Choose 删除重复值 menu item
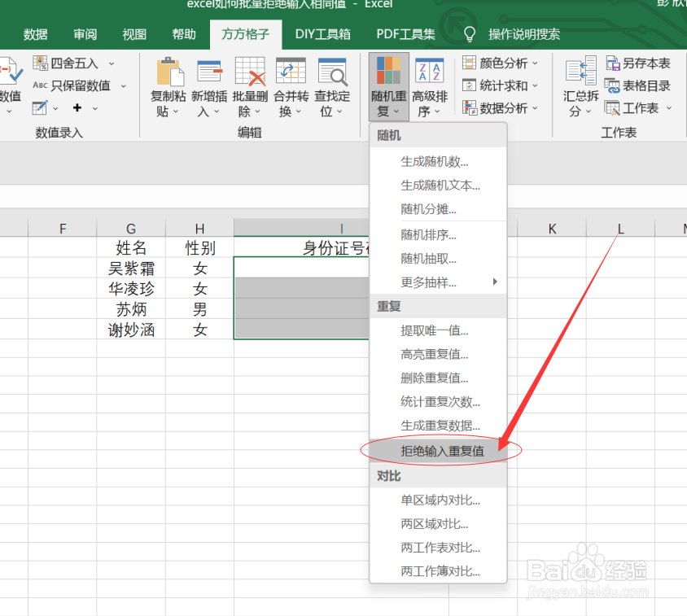 438,378
